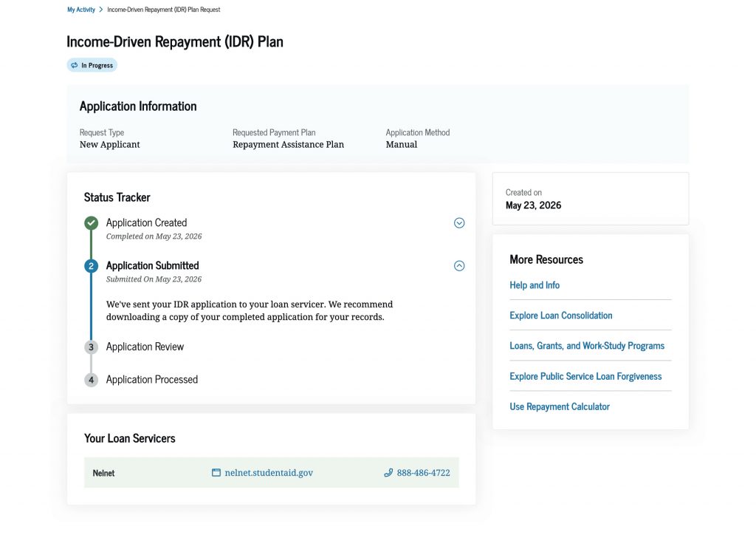The width and height of the screenshot is (756, 535).
Task: Collapse the Application Submitted step details
Action: (459, 266)
